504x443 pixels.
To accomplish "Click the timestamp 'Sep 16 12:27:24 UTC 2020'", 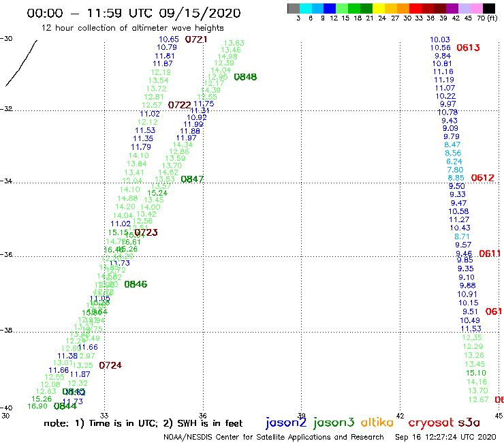I will pyautogui.click(x=445, y=438).
